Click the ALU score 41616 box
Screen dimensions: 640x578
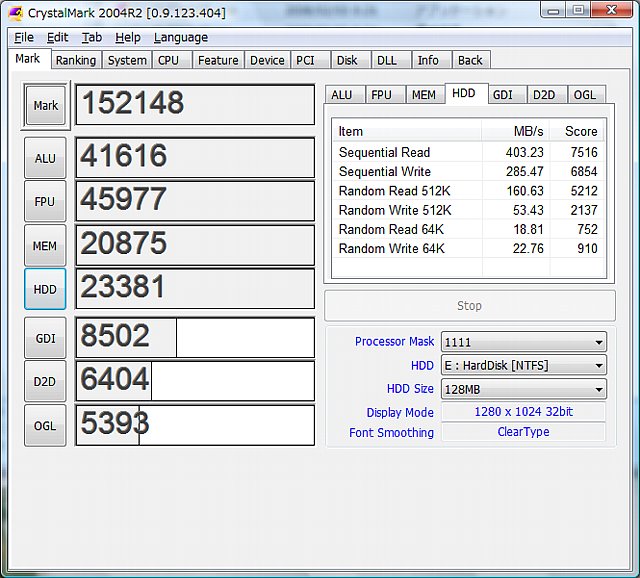195,158
